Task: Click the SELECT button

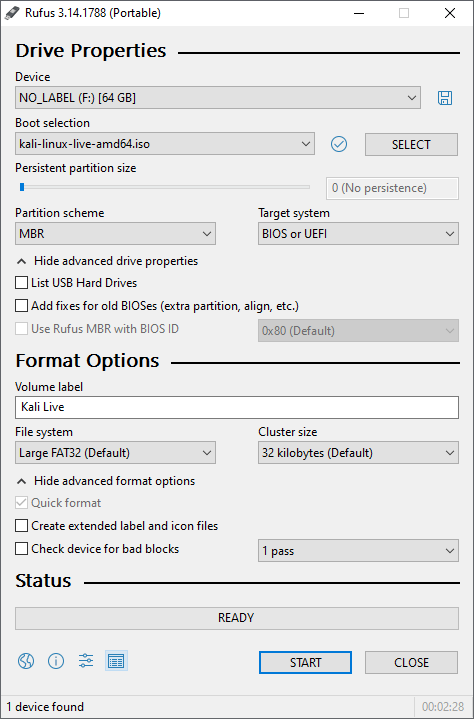Action: coord(411,144)
